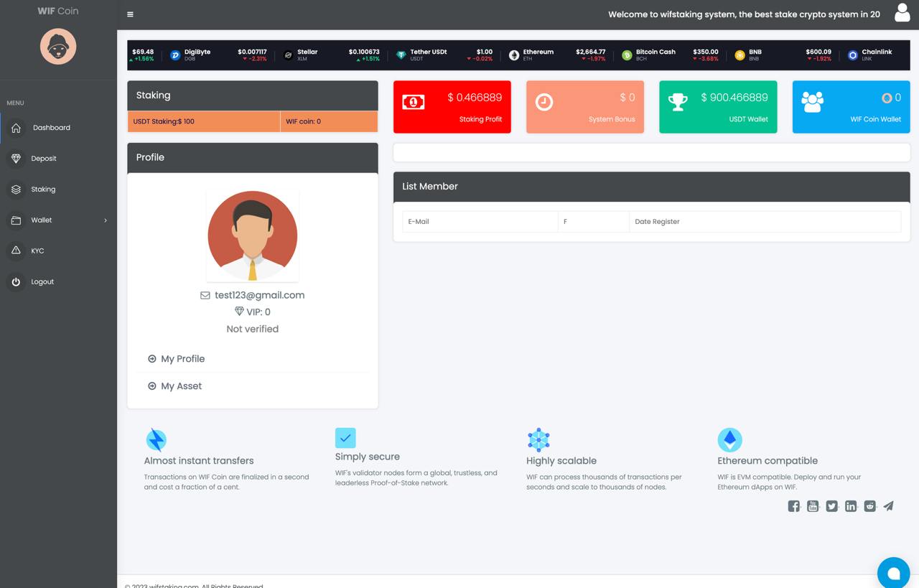Screen dimensions: 919x588
Task: Click the Deposit diamond icon
Action: click(16, 159)
